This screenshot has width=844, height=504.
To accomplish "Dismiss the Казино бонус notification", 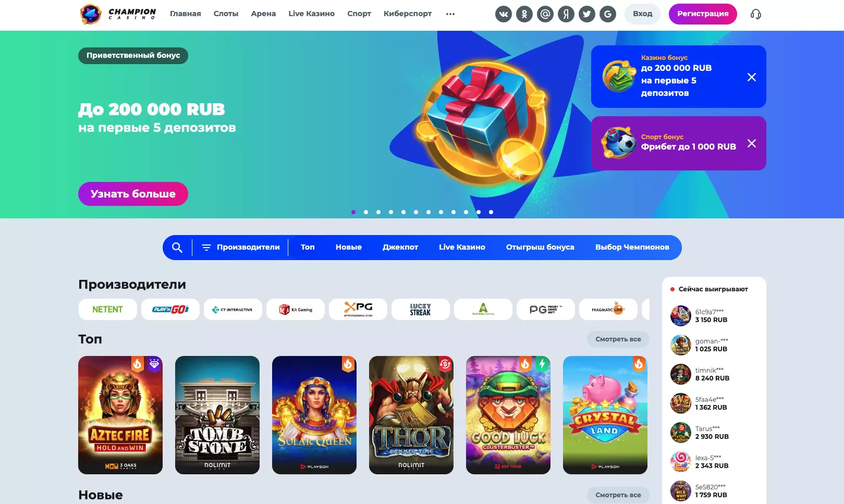I will tap(752, 77).
